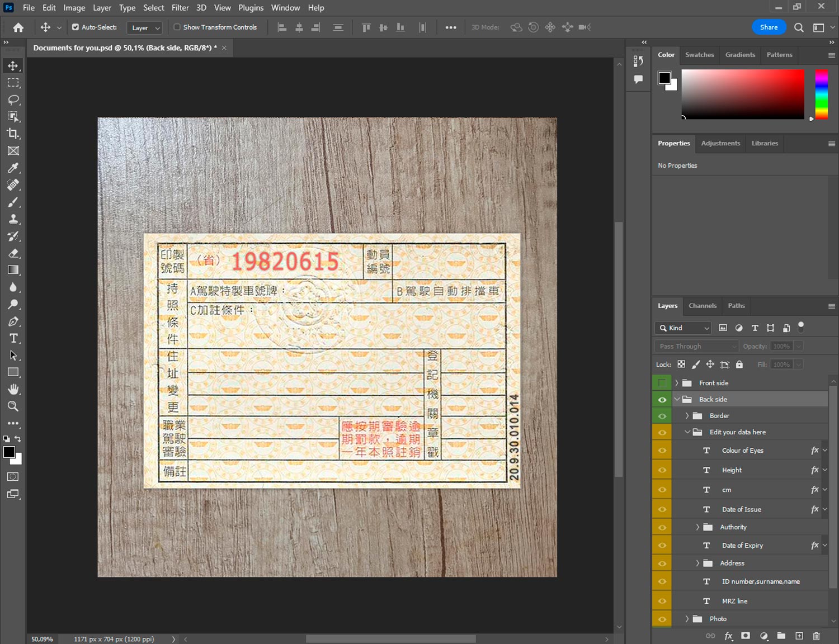
Task: Hide the Back side group
Action: click(x=662, y=399)
